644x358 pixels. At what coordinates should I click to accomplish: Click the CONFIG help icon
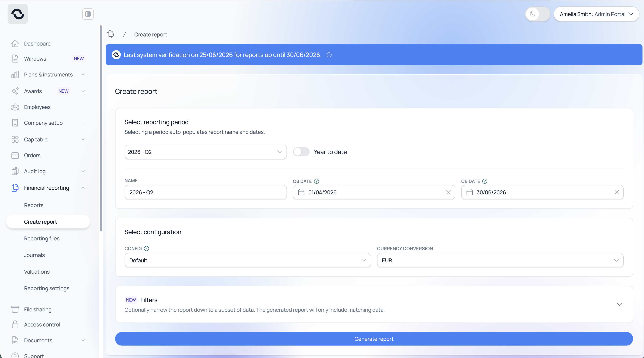tap(146, 248)
